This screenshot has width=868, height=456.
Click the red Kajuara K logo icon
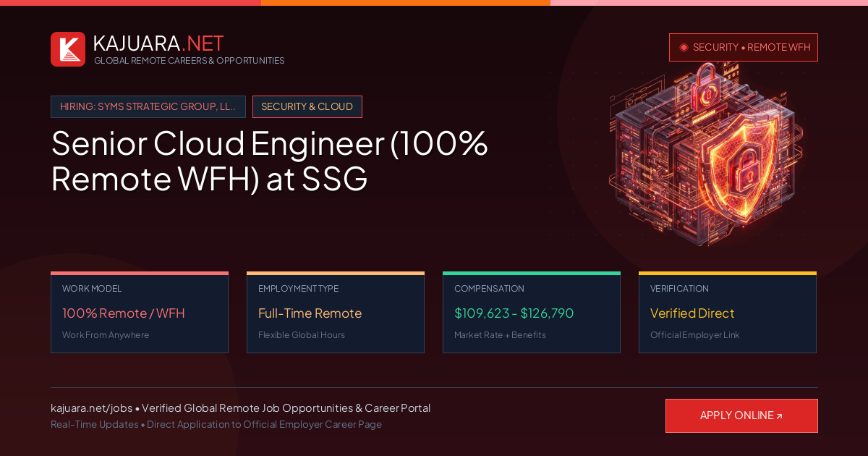tap(68, 49)
